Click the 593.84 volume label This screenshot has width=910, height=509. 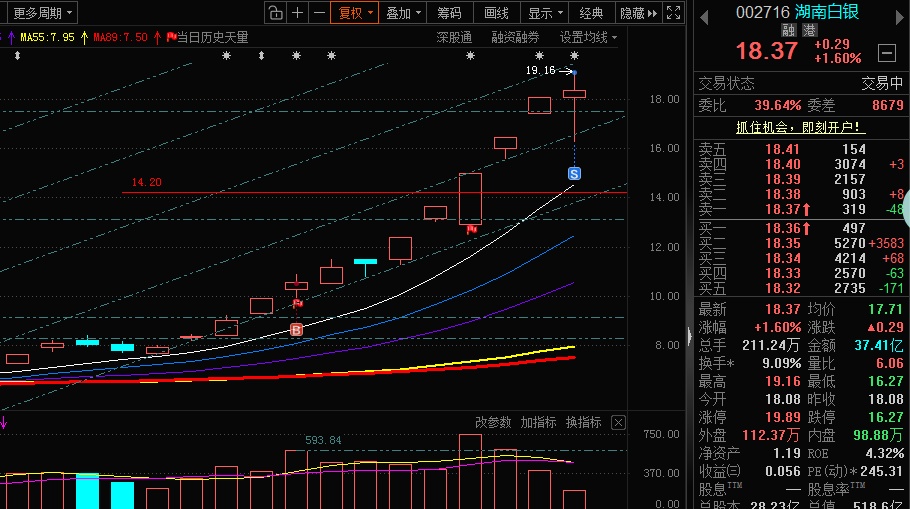[323, 441]
